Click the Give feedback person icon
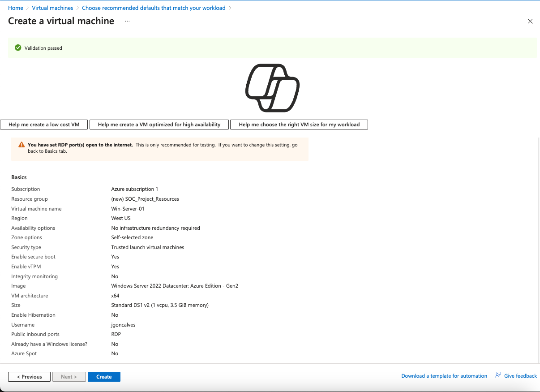The height and width of the screenshot is (392, 540). point(498,375)
